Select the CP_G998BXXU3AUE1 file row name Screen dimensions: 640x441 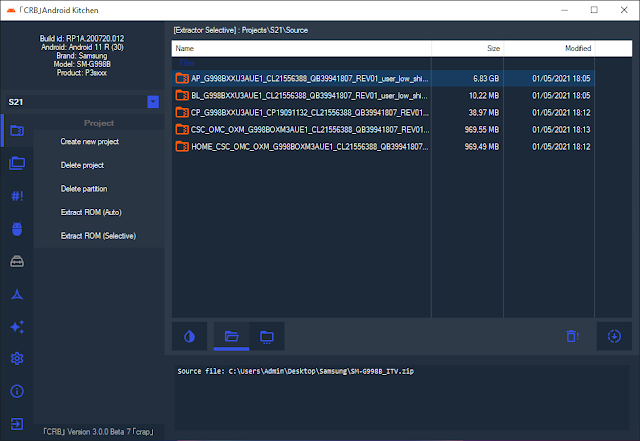[x=310, y=113]
